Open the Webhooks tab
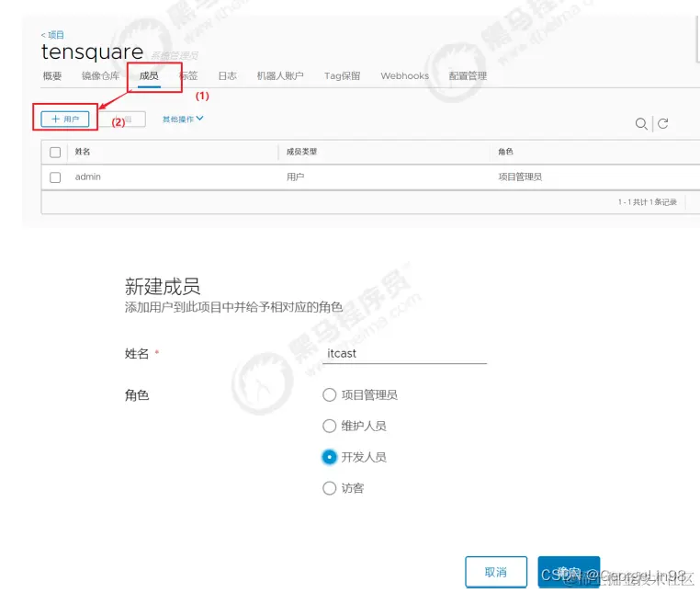This screenshot has width=700, height=593. tap(404, 76)
